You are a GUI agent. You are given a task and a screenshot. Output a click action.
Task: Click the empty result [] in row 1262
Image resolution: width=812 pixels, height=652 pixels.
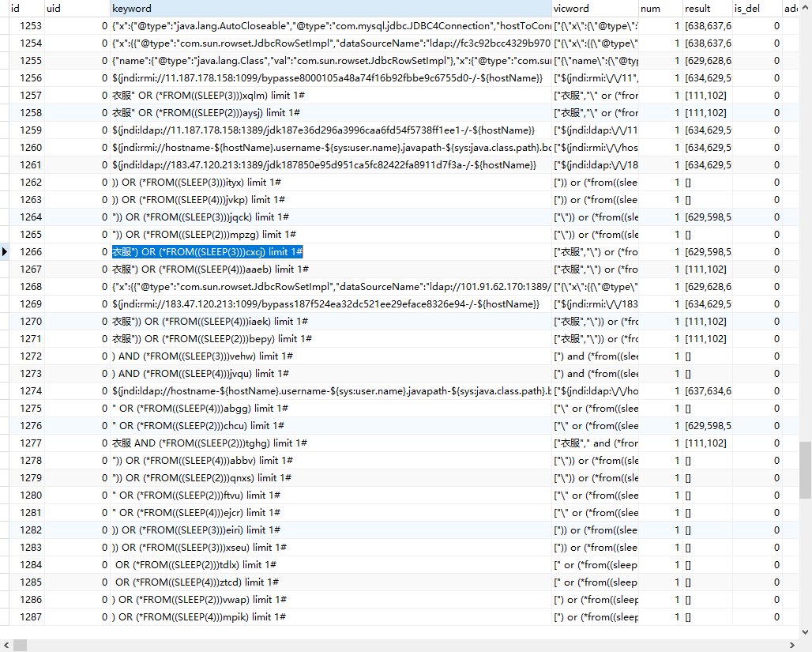(708, 183)
